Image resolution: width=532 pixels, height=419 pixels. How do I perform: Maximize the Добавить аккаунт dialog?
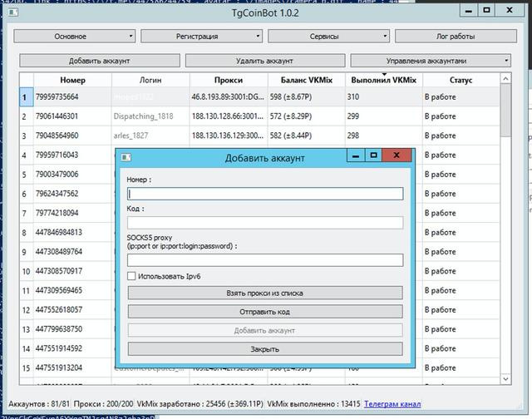[x=373, y=155]
